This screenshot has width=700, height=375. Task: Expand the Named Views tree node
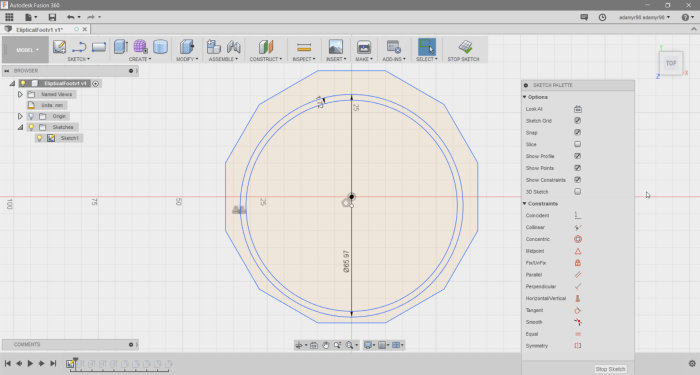pos(20,94)
